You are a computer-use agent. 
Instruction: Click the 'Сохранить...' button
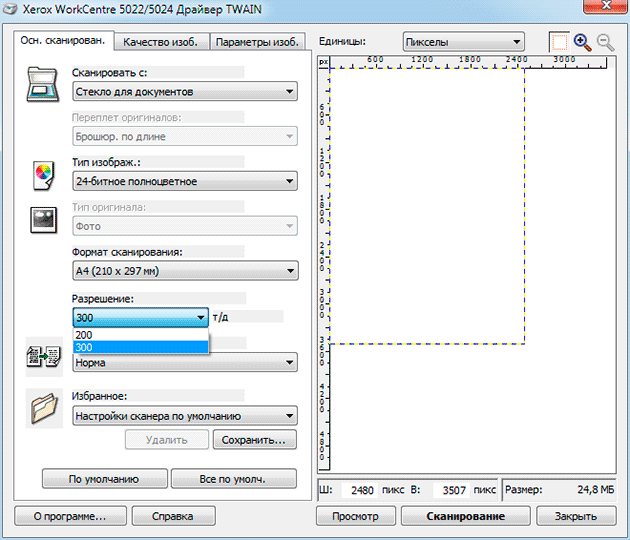click(254, 440)
